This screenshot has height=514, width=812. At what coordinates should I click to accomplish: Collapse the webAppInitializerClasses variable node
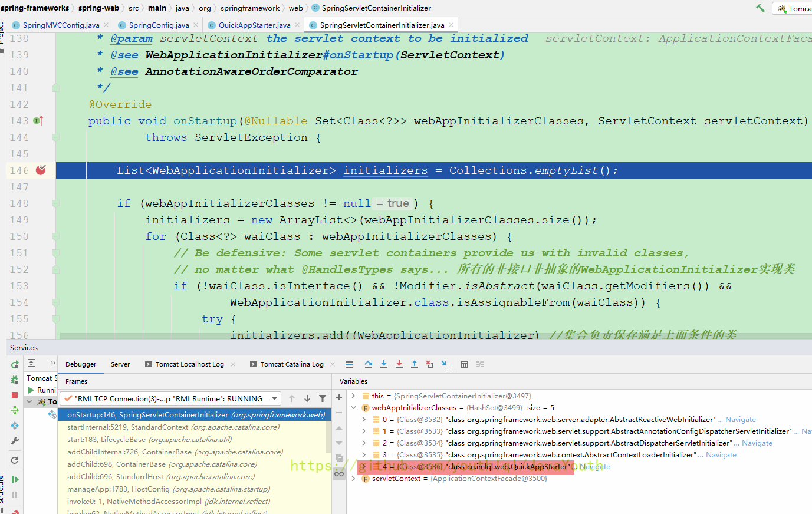point(354,408)
